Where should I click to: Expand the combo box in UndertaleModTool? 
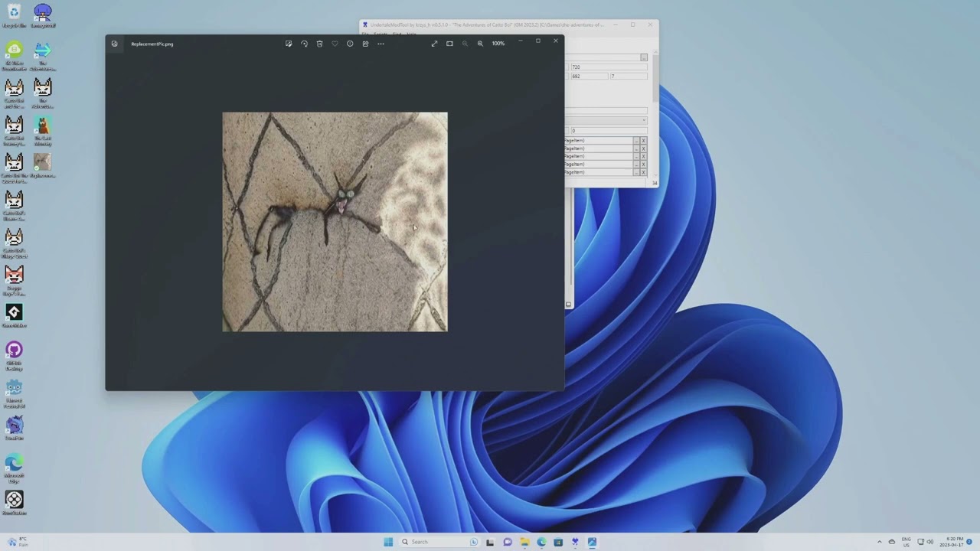[x=644, y=121]
